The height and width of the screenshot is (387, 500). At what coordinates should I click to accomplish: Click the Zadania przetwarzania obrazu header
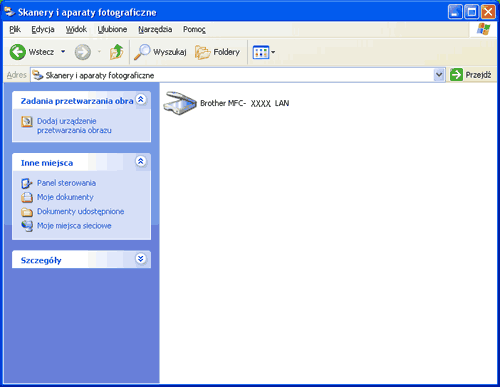(77, 101)
